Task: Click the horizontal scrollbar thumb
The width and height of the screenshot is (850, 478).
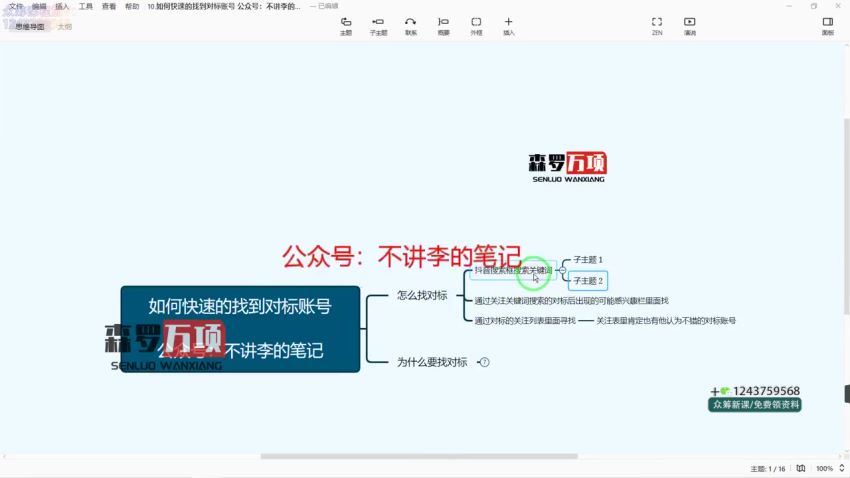Action: (419, 456)
